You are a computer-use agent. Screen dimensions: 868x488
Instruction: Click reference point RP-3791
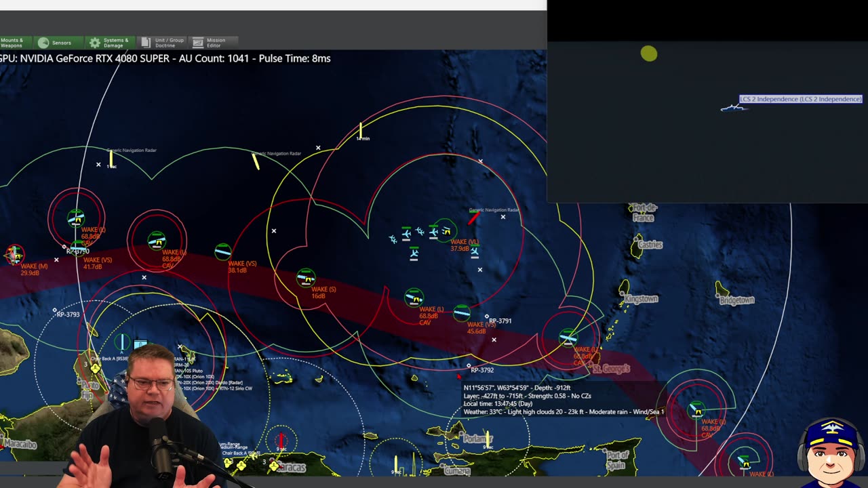tap(487, 317)
